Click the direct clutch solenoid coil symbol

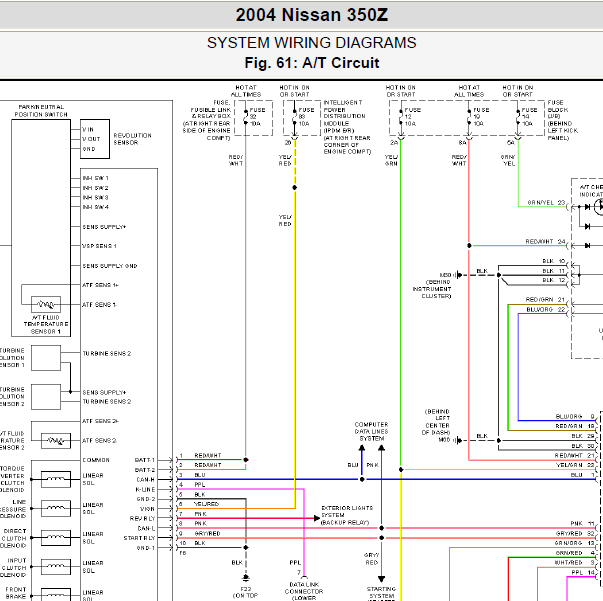pyautogui.click(x=56, y=538)
